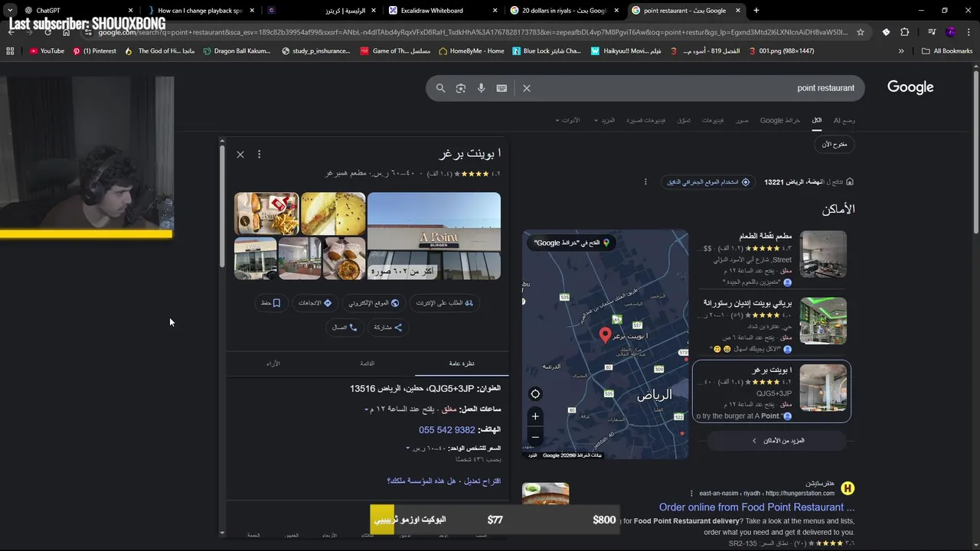
Task: Select the AI mode (وضع AI) search filter
Action: click(x=844, y=120)
